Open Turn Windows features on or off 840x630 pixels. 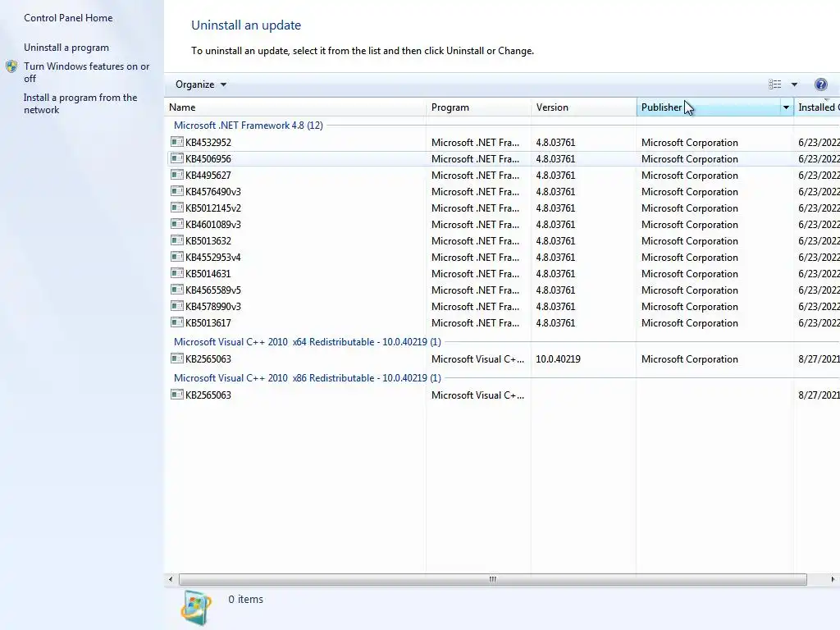[x=86, y=72]
